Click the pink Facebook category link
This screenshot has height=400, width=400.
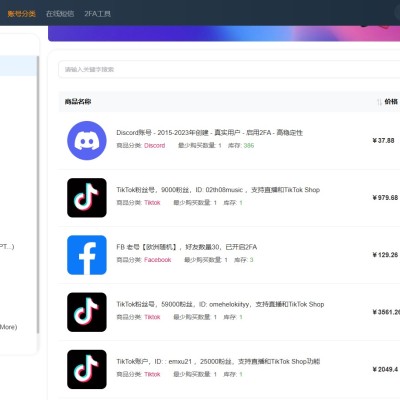[x=157, y=260]
